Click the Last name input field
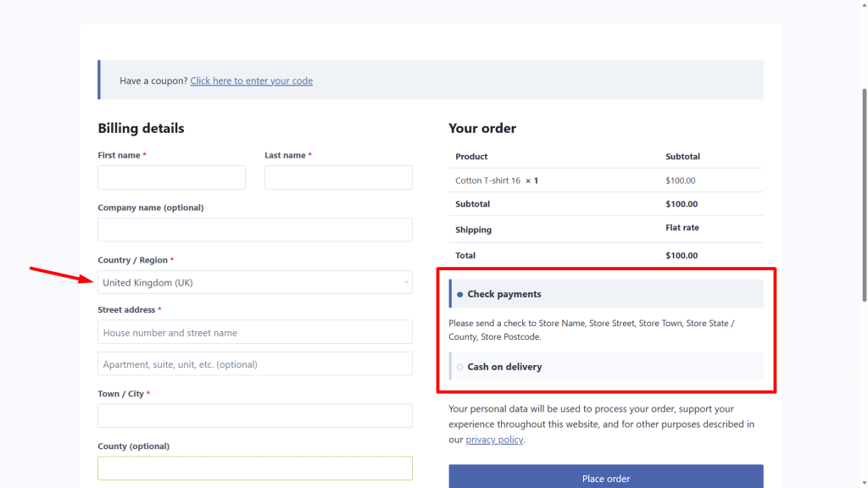Screen dimensions: 868x488 pyautogui.click(x=338, y=177)
